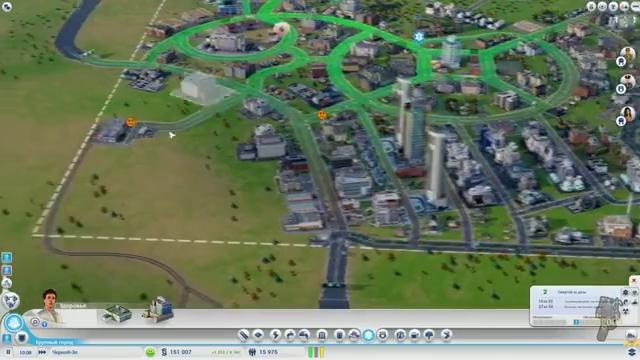
Task: Click the game clock 10:08
Action: pos(25,352)
